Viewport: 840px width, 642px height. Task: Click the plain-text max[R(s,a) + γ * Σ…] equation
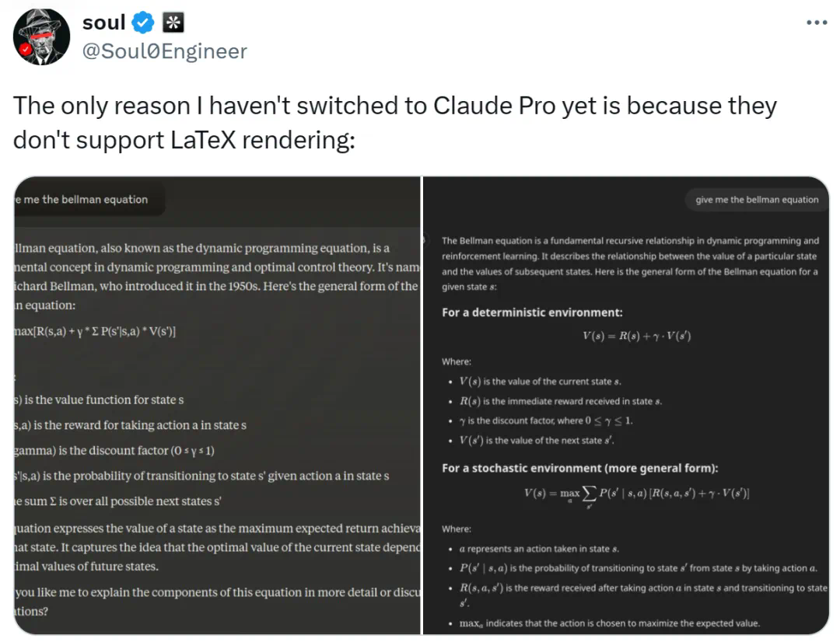(95, 332)
